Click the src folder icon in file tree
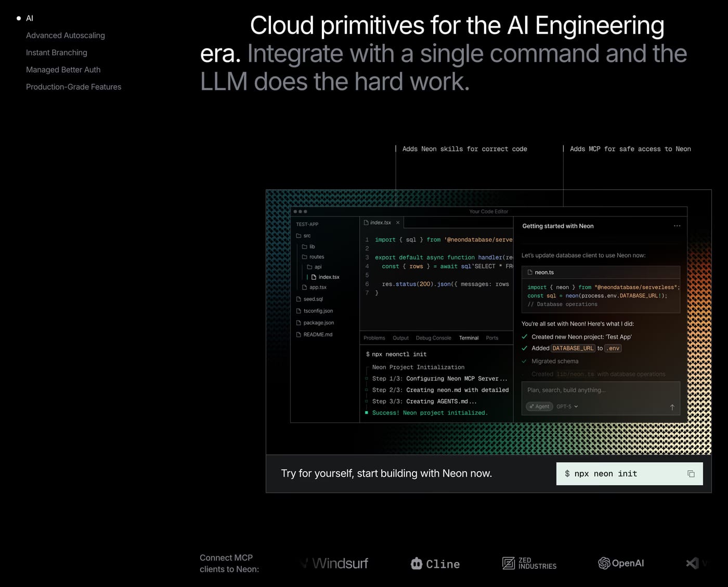 click(298, 236)
